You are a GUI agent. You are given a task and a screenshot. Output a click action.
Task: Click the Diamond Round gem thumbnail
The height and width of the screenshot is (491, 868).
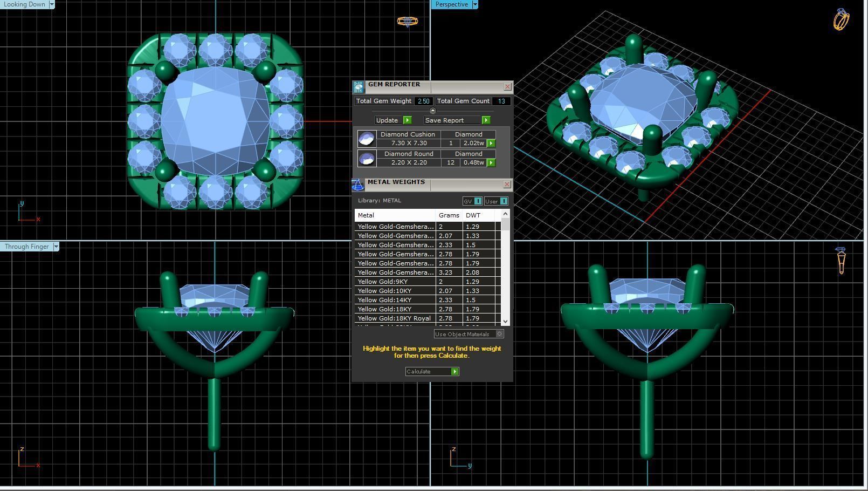[x=367, y=158]
